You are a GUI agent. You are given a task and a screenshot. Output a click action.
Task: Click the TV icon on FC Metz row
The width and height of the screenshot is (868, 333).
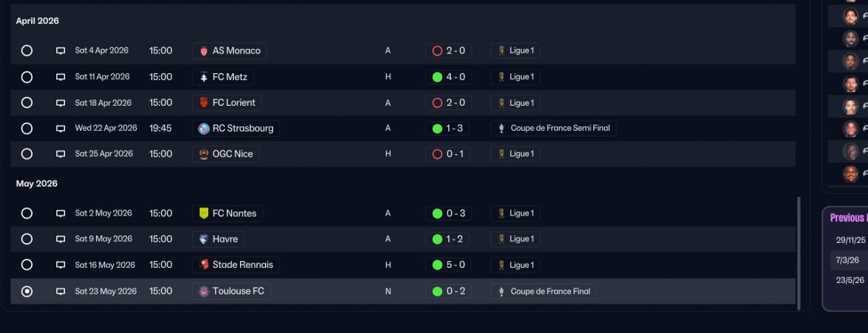[x=60, y=77]
